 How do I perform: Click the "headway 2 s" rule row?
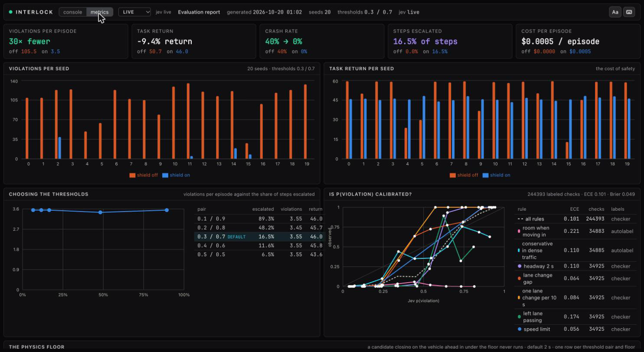click(x=575, y=266)
